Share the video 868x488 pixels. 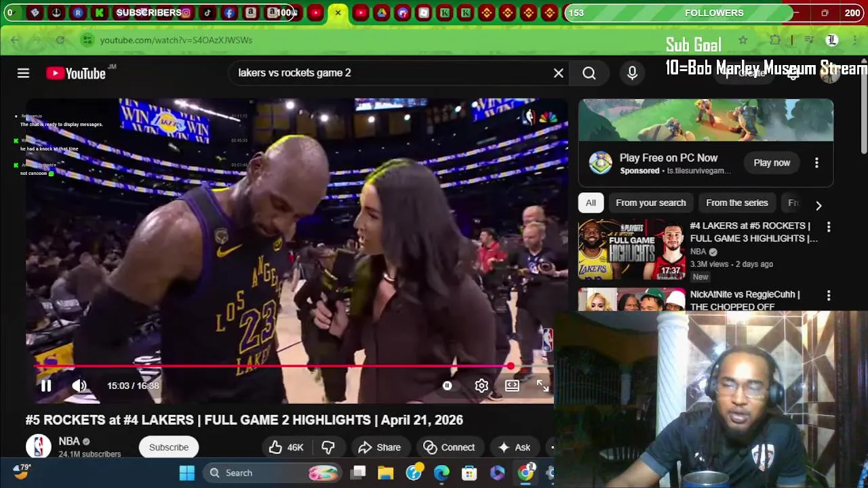380,447
